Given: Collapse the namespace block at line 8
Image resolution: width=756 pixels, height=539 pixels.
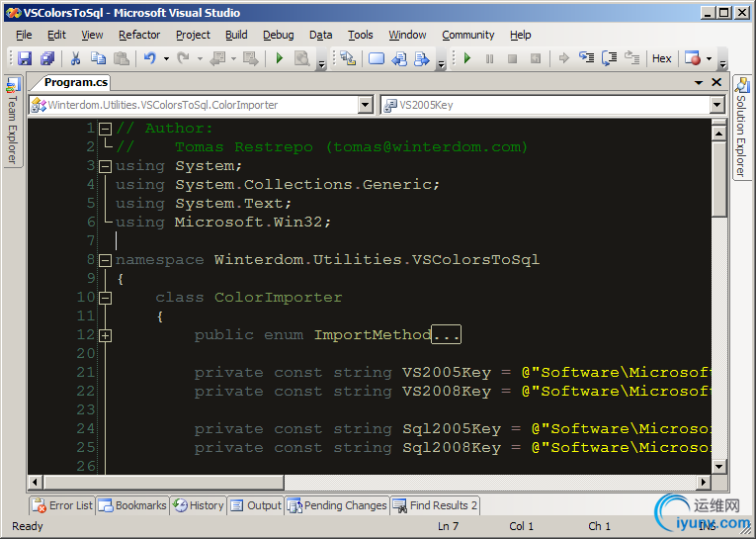Looking at the screenshot, I should [x=105, y=260].
